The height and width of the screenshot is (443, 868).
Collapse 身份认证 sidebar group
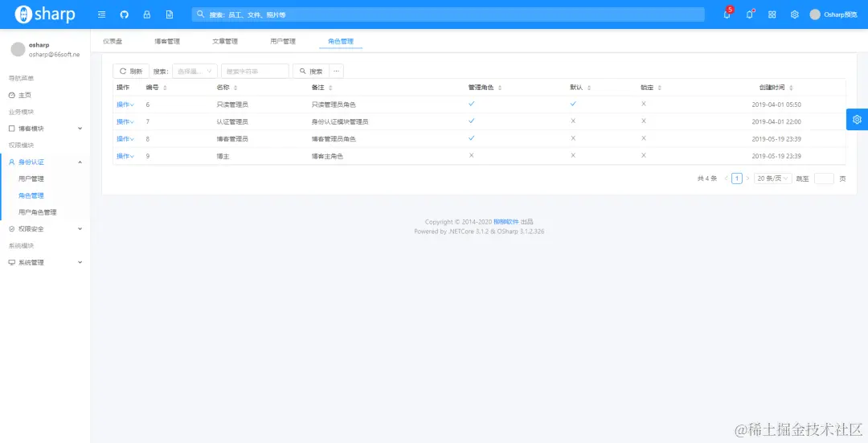pos(45,162)
